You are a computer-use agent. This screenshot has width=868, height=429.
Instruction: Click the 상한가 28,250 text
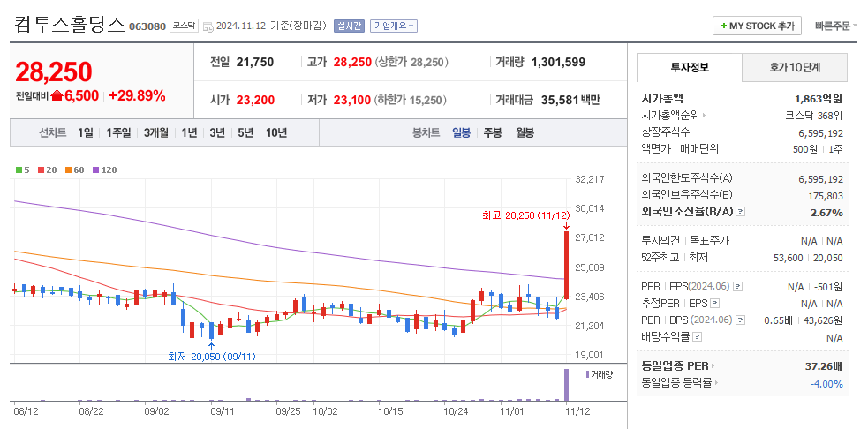click(x=411, y=62)
